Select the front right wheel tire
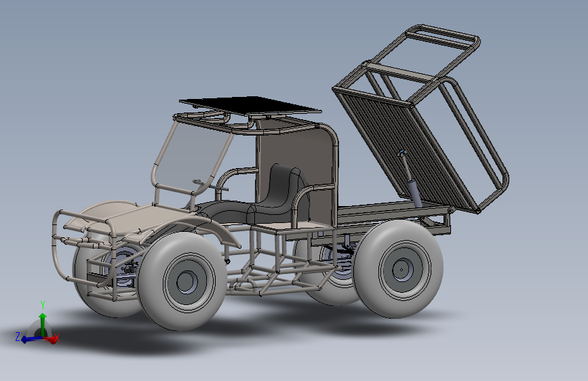The image size is (588, 381). [182, 281]
